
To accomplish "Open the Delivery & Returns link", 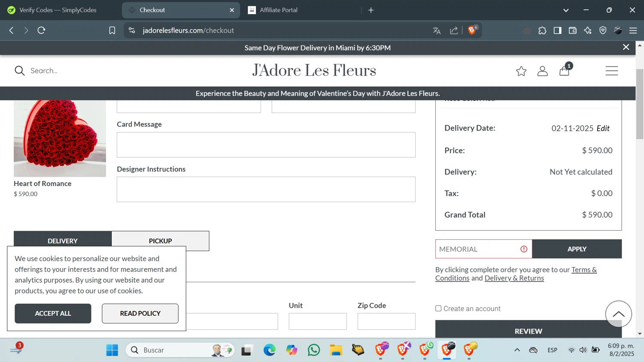I will 514,278.
